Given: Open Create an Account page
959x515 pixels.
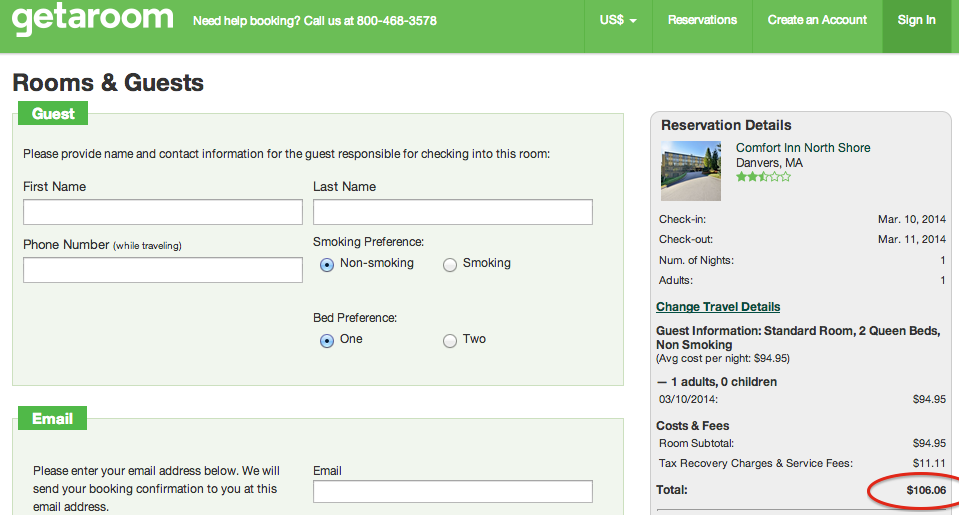Looking at the screenshot, I should [817, 20].
